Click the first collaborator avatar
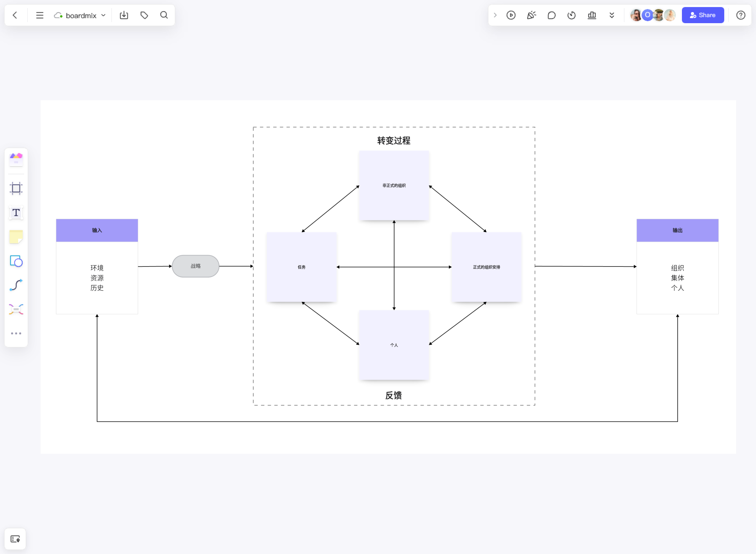This screenshot has height=554, width=756. 636,15
